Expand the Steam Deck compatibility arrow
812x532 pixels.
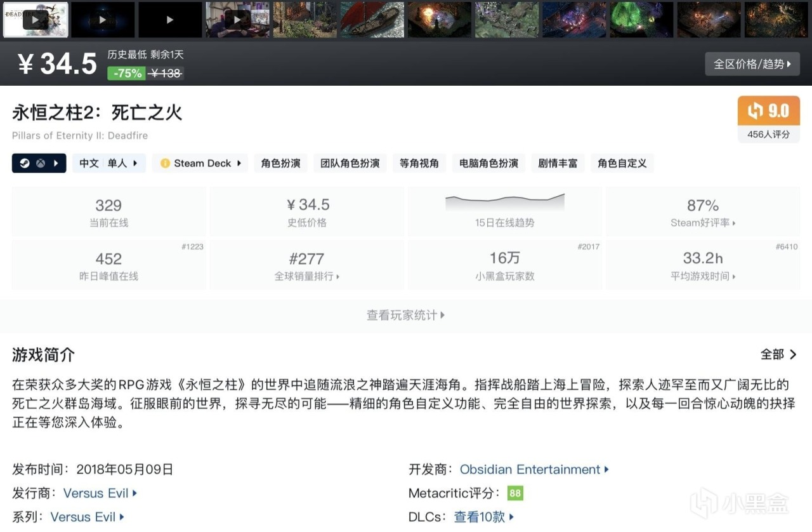coord(239,163)
